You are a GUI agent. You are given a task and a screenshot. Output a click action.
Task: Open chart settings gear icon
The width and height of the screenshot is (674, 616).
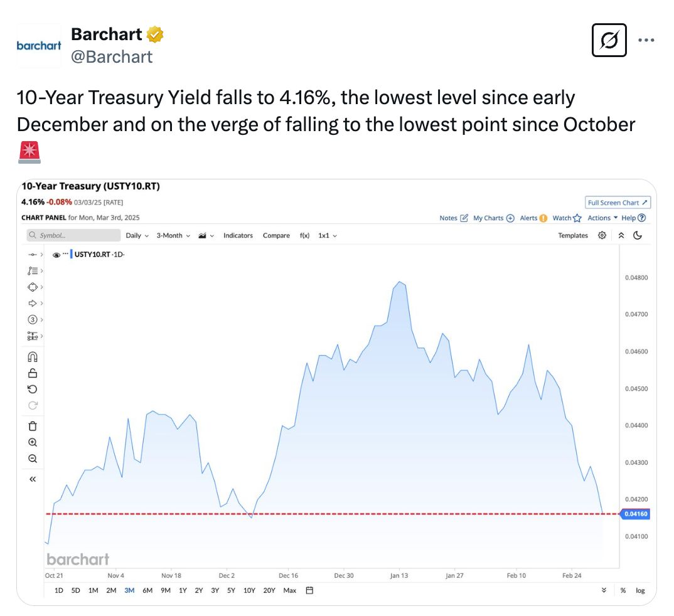pos(602,235)
